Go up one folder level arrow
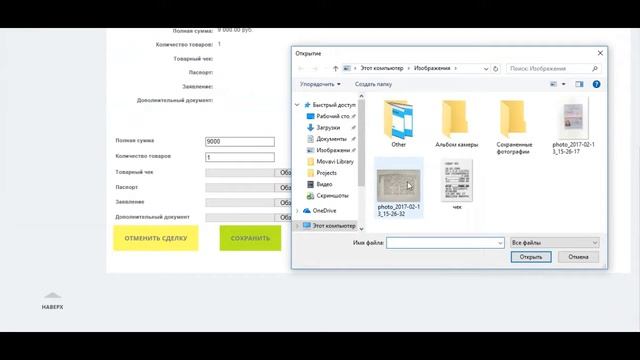Image resolution: width=640 pixels, height=360 pixels. pos(335,69)
